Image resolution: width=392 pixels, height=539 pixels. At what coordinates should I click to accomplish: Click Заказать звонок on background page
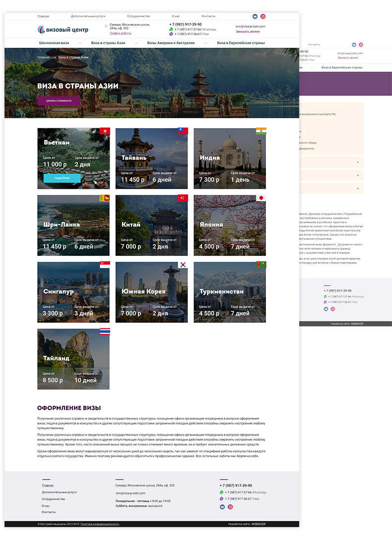pos(348,58)
